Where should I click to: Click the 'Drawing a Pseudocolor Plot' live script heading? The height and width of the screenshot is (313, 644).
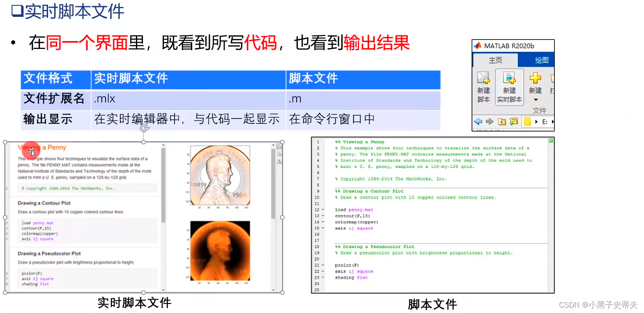[49, 254]
